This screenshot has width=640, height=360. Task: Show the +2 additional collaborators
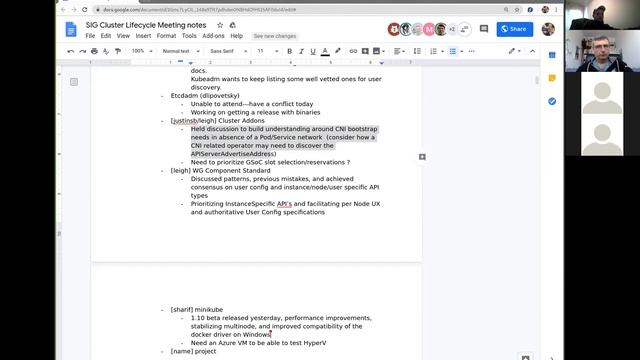452,29
